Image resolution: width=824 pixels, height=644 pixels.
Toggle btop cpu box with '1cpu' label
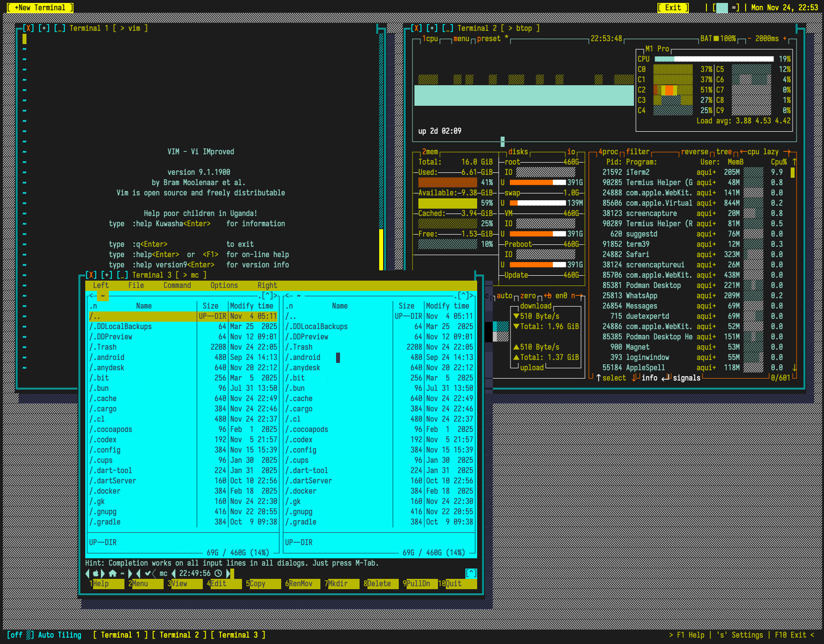pyautogui.click(x=430, y=39)
